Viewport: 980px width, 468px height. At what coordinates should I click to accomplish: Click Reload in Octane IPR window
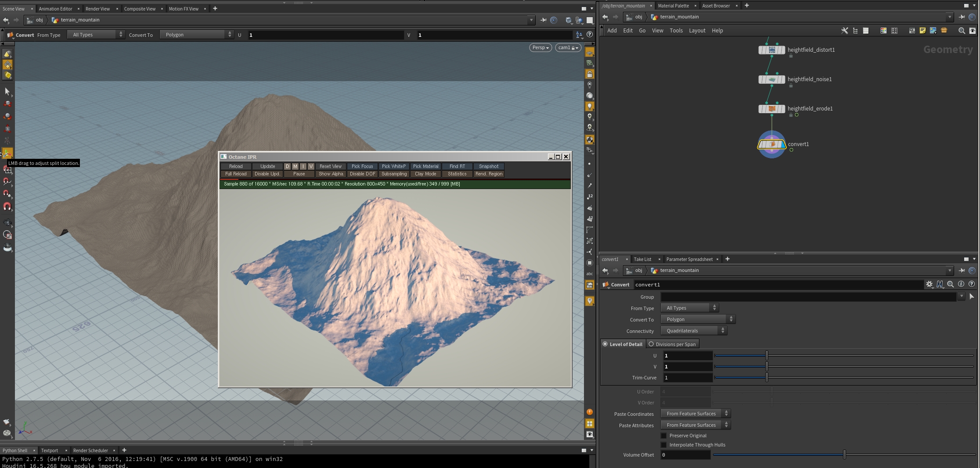pyautogui.click(x=236, y=167)
